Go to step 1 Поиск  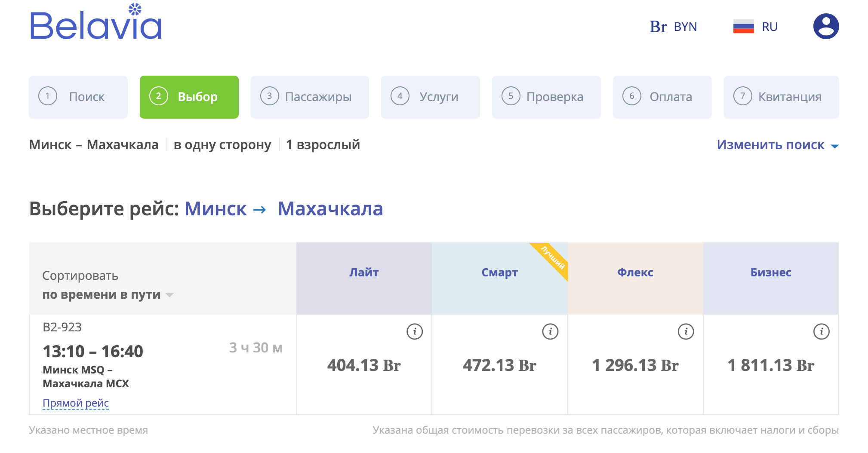point(78,97)
